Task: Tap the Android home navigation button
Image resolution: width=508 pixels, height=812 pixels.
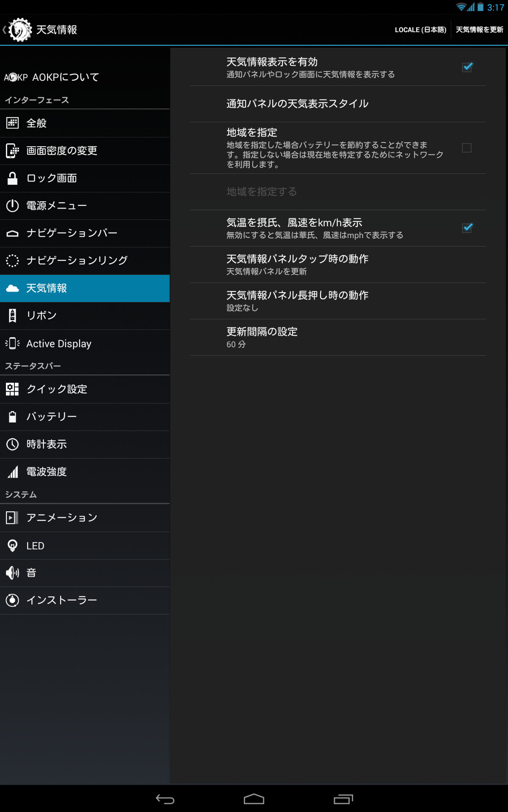Action: (254, 799)
